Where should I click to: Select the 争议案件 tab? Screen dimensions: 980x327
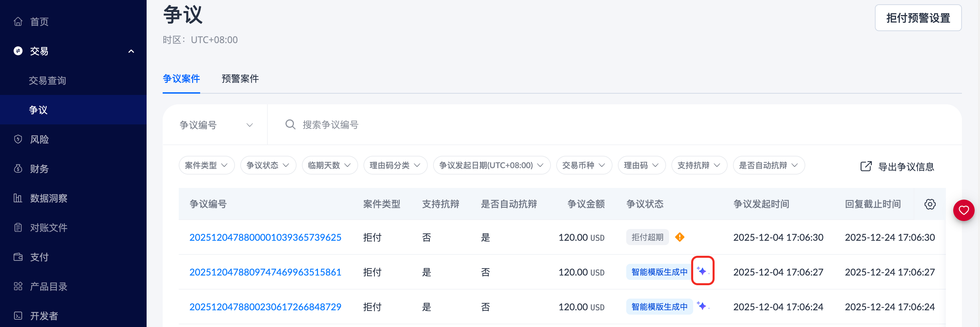click(x=181, y=79)
